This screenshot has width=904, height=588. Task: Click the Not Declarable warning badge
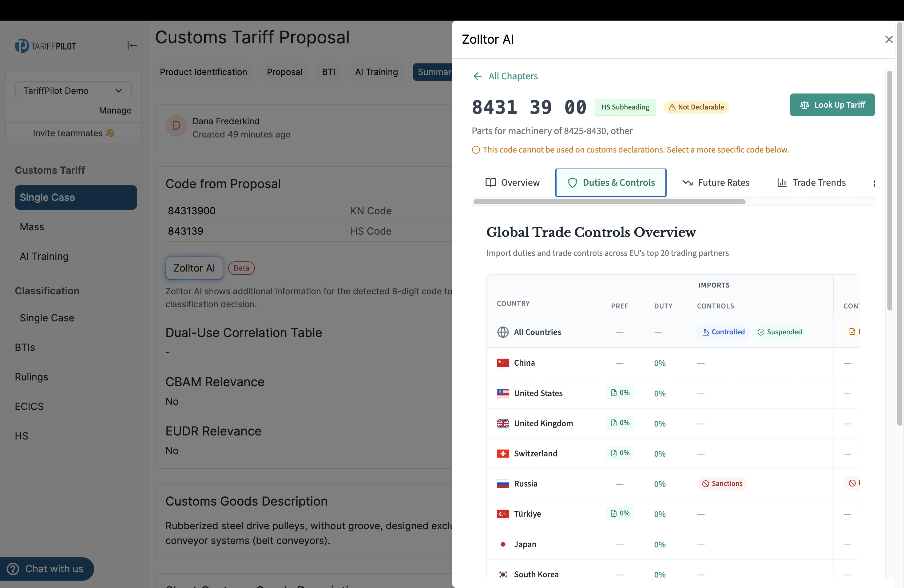click(696, 107)
